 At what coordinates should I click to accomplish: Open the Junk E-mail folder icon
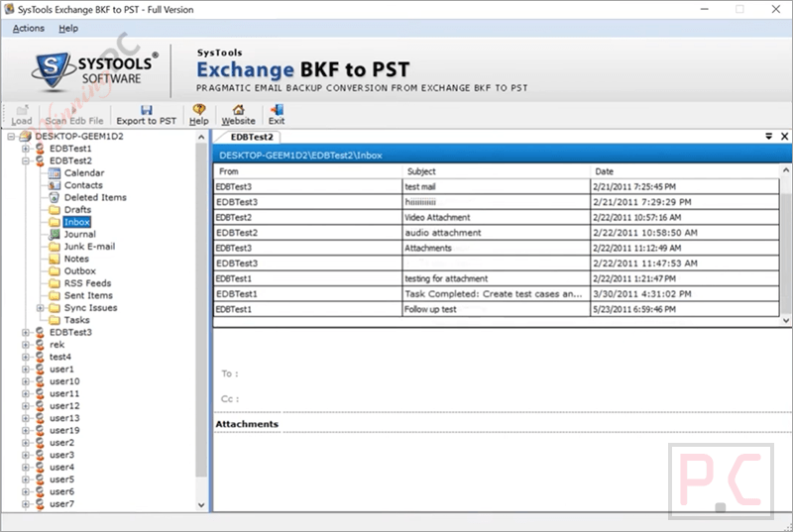pos(55,247)
